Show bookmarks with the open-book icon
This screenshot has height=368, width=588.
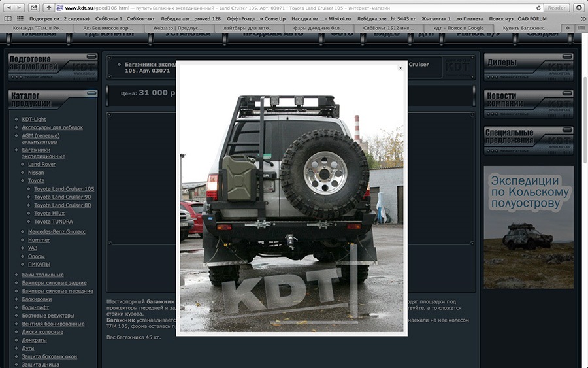8,18
